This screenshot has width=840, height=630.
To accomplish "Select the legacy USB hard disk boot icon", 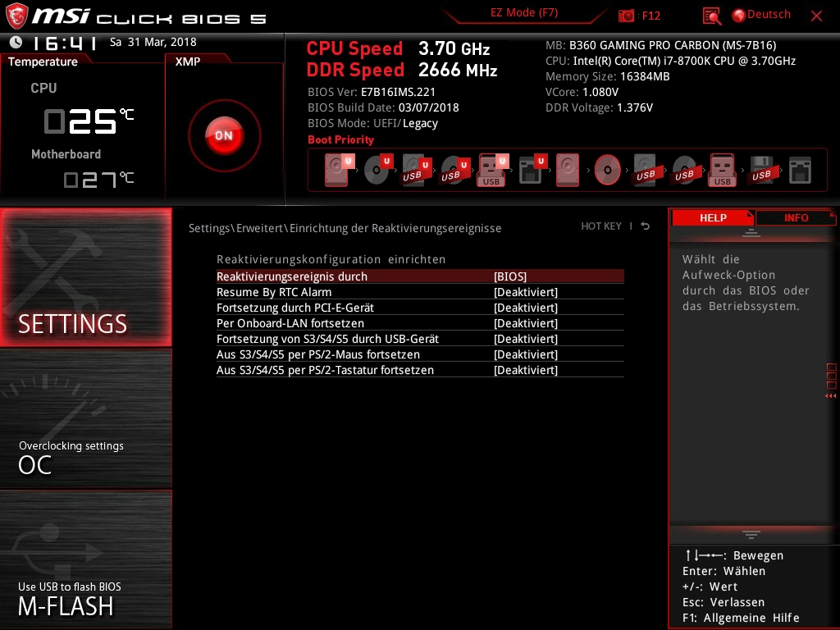I will click(x=646, y=171).
